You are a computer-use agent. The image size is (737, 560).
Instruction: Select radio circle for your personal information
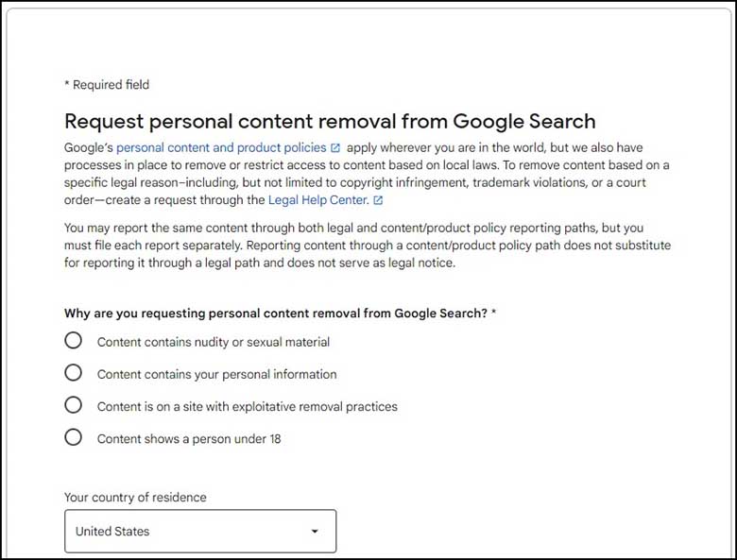point(74,373)
